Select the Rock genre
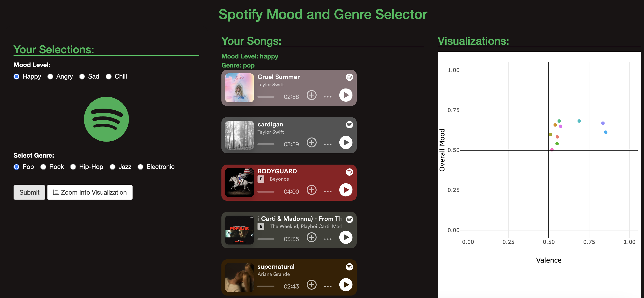The width and height of the screenshot is (644, 298). pos(43,167)
